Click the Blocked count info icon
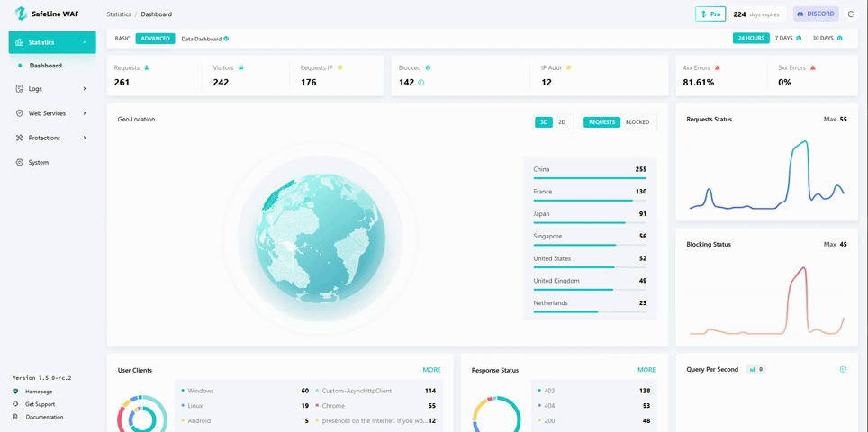Viewport: 868px width, 432px height. pos(420,83)
